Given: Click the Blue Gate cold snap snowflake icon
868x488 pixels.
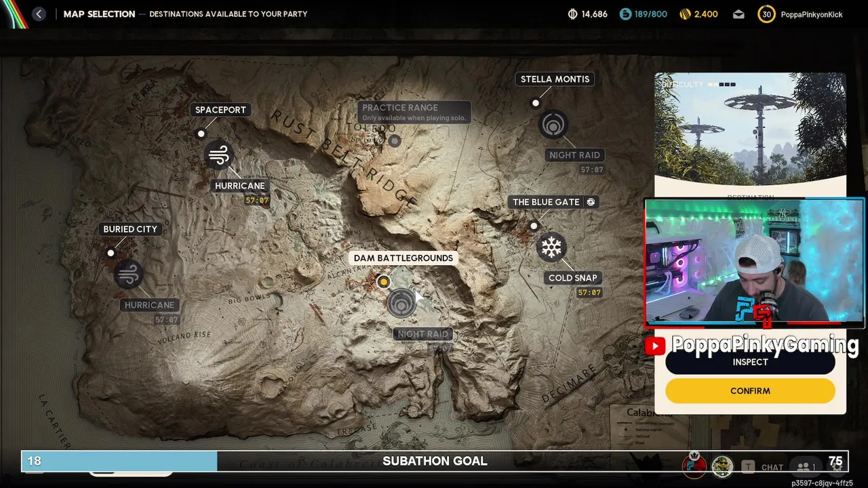Looking at the screenshot, I should coord(551,247).
